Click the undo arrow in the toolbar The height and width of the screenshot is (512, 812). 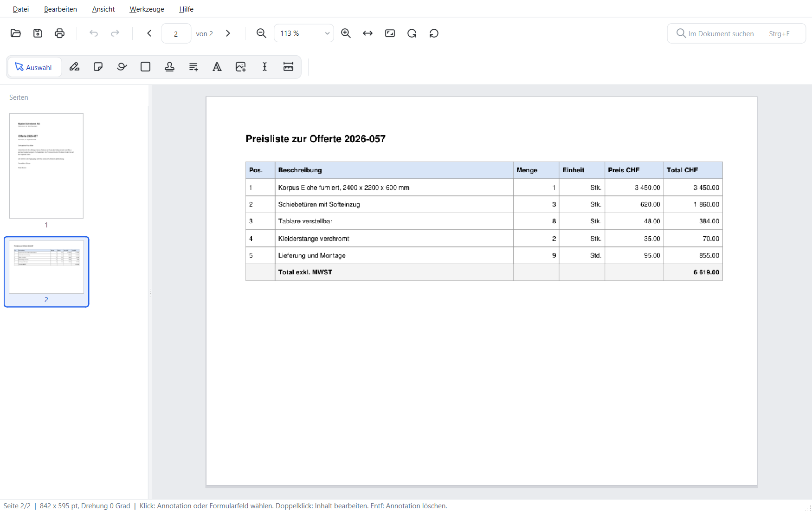94,33
